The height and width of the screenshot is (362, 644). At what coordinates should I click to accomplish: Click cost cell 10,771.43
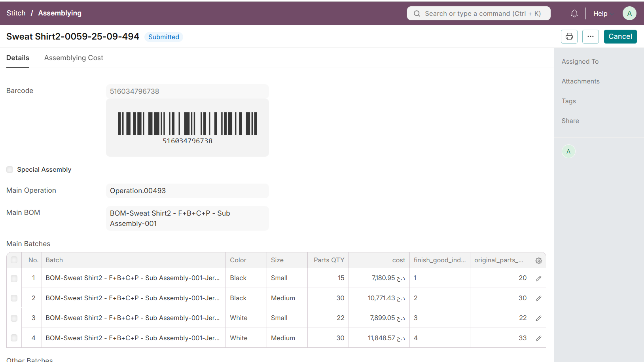[x=379, y=298]
